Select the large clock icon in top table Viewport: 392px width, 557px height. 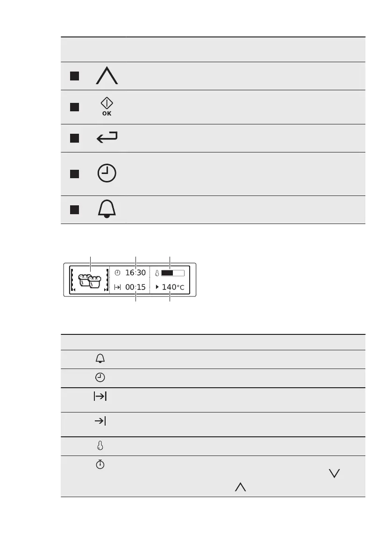pos(107,174)
